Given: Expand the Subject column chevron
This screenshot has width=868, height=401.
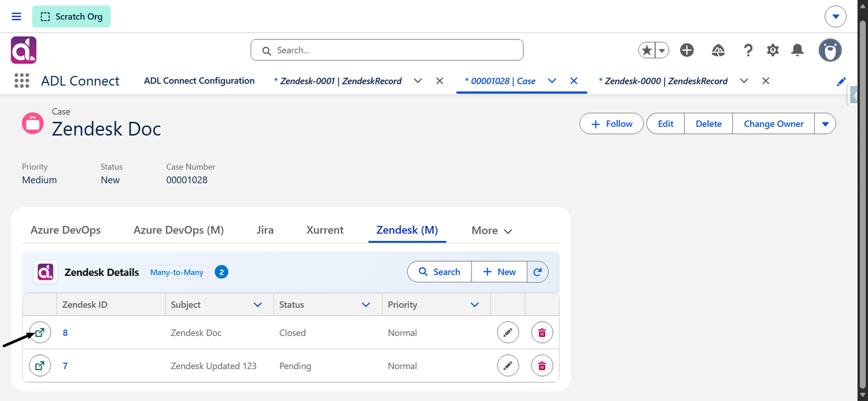Looking at the screenshot, I should [258, 305].
